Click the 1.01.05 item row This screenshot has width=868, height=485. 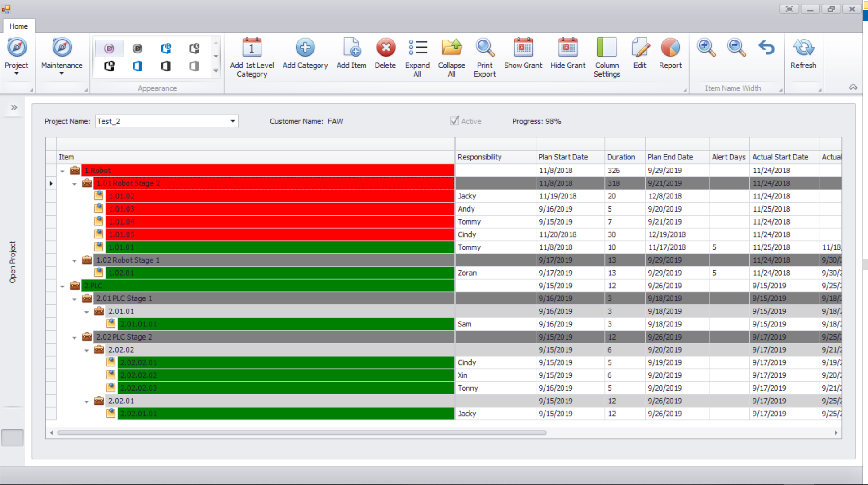pyautogui.click(x=279, y=234)
